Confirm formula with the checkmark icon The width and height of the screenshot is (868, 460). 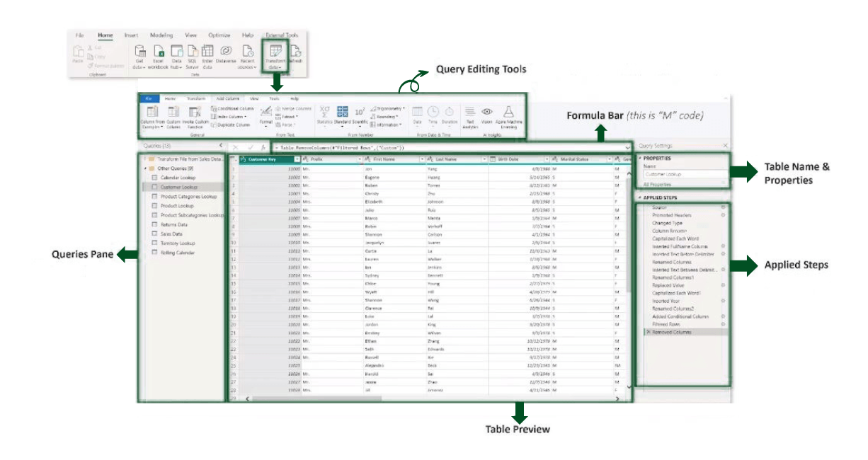[249, 147]
